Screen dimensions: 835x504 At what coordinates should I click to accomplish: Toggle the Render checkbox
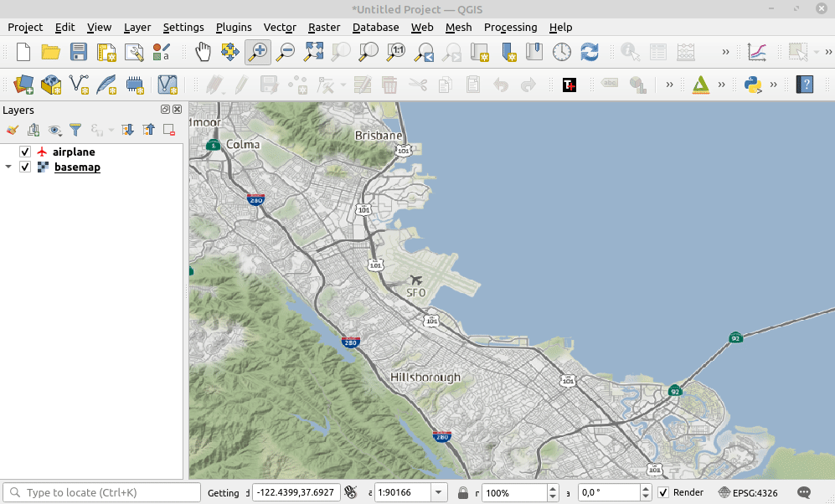coord(663,493)
